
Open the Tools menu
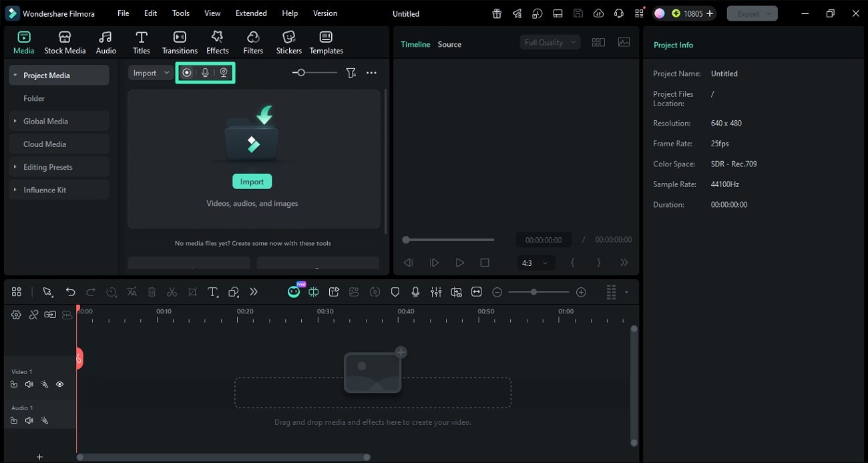(181, 13)
